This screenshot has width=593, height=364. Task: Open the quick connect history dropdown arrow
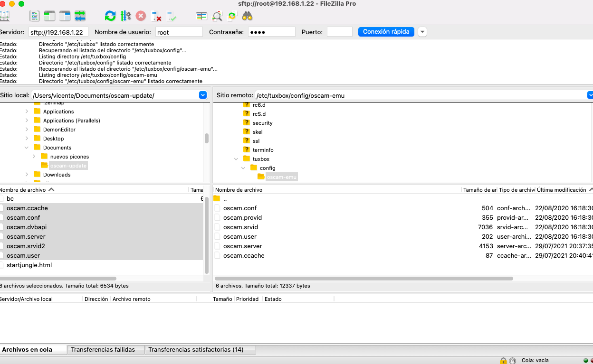[422, 32]
